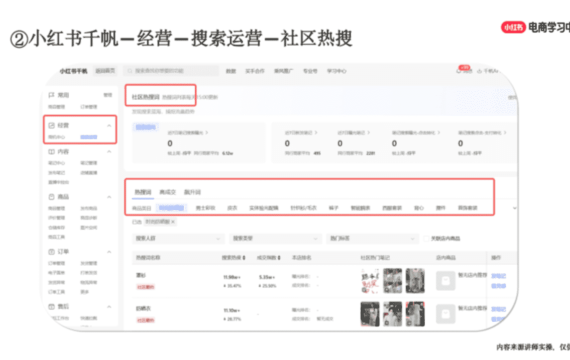Open the 搜索类型 dropdown
Image resolution: width=570 pixels, height=360 pixels.
[x=275, y=239]
